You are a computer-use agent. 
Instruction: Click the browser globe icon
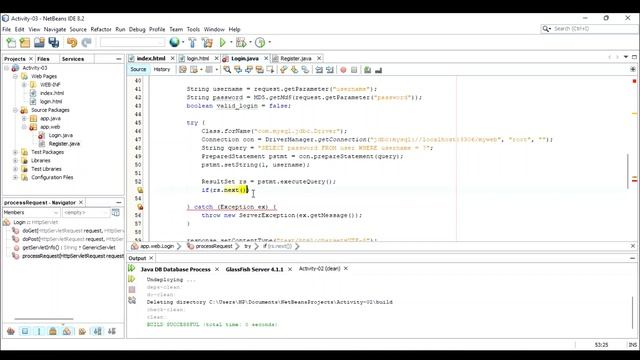[174, 42]
